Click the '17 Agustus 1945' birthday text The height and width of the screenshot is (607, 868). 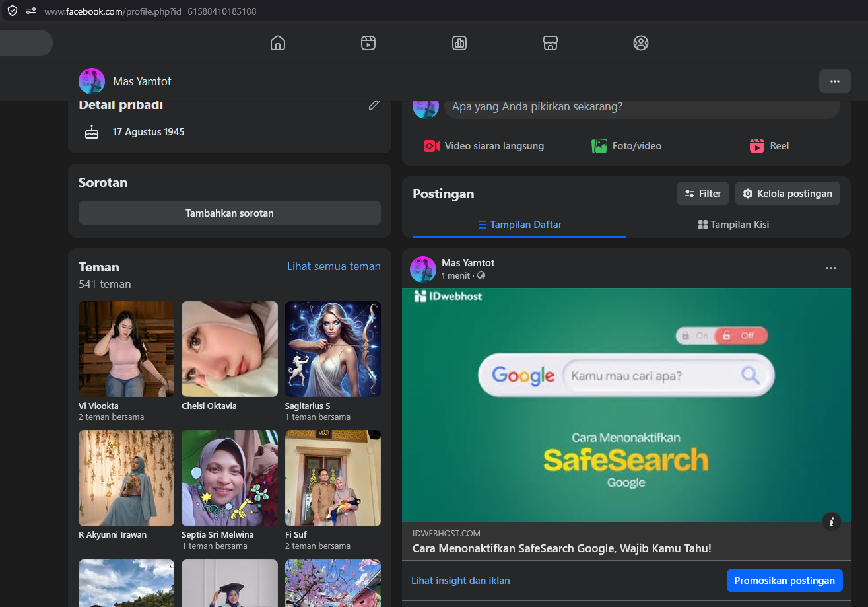149,132
